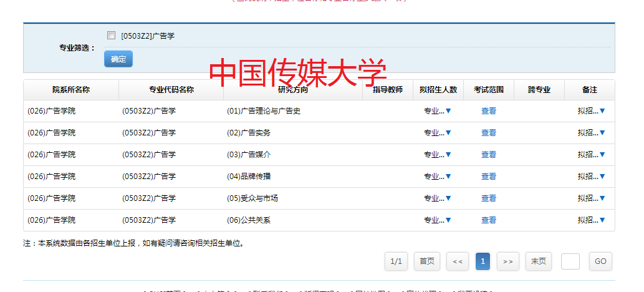This screenshot has width=644, height=292.
Task: Open 查看 link for 广告实务
Action: [x=489, y=133]
